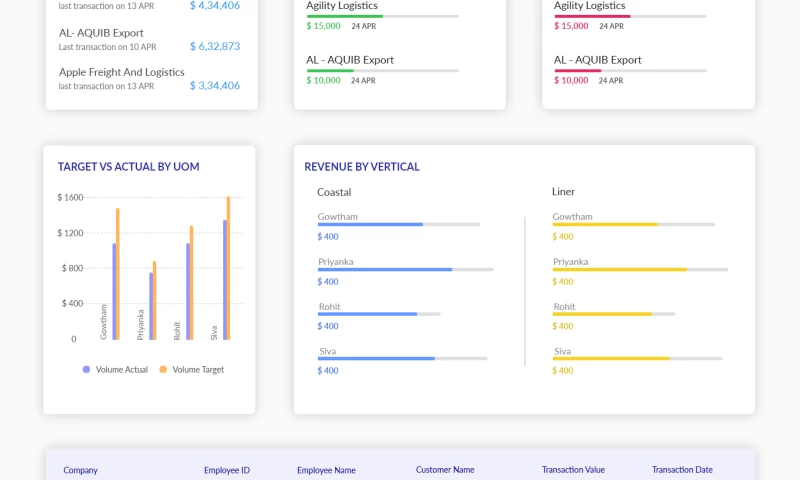
Task: Click the green Agility Logistics progress bar
Action: pyautogui.click(x=344, y=17)
